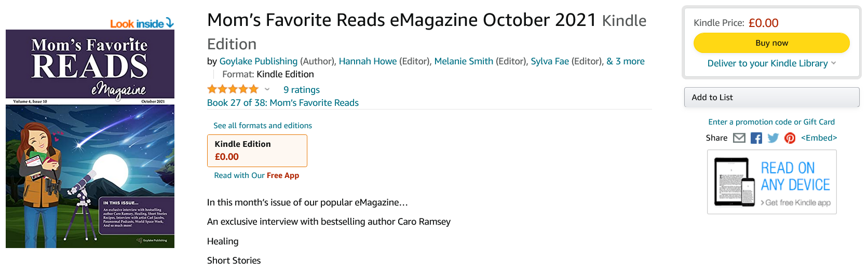
Task: Share this book on Twitter
Action: click(773, 138)
